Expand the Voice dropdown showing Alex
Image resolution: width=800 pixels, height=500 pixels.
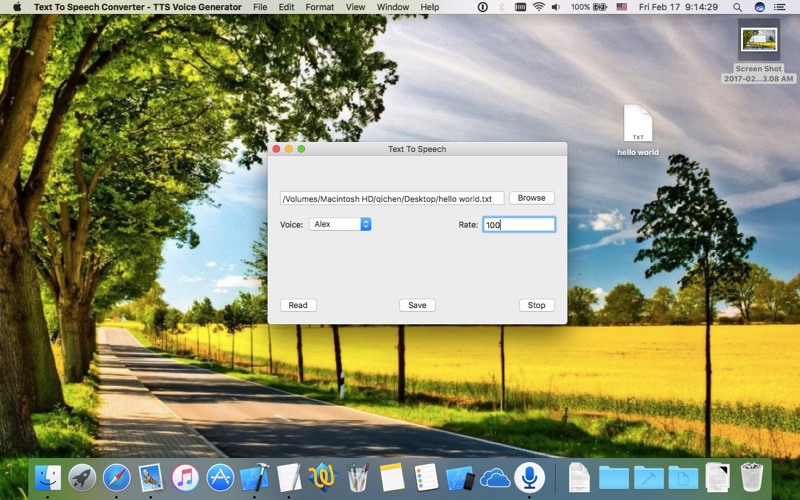click(340, 224)
